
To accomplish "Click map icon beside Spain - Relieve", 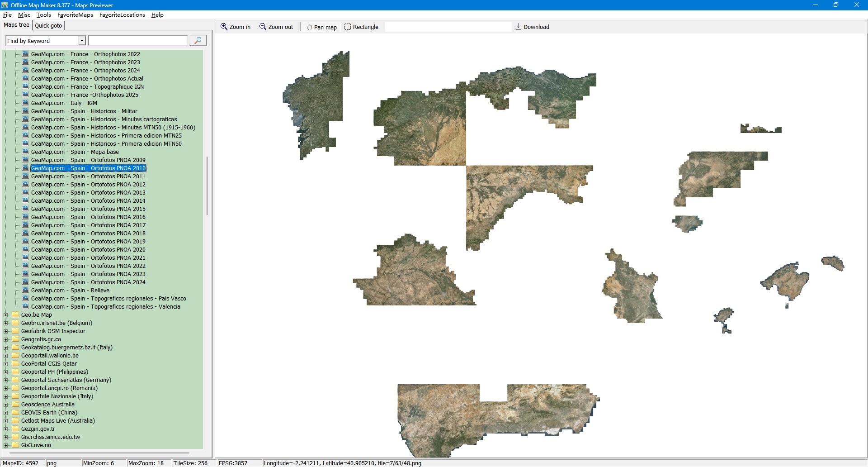I will coord(25,290).
